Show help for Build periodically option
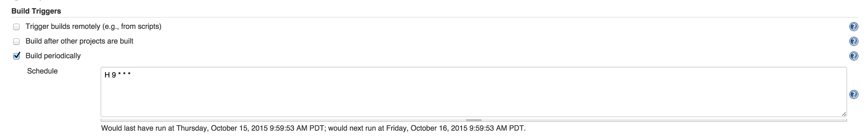 click(x=854, y=56)
